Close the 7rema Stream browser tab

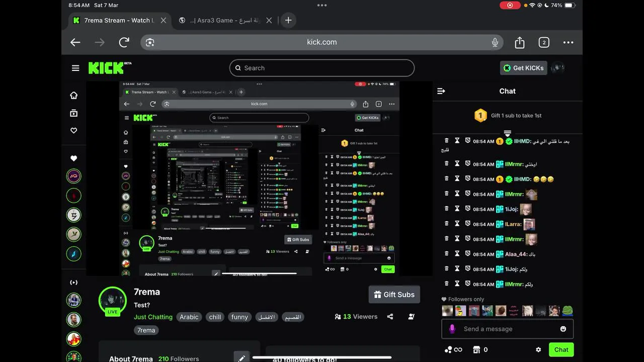coord(164,20)
